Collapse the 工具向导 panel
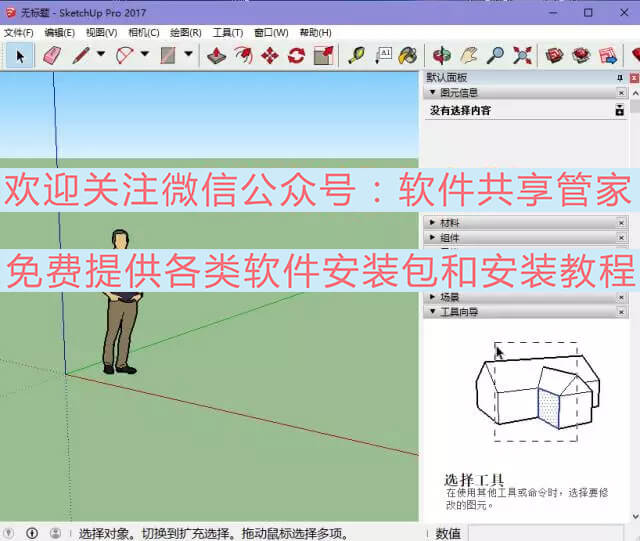 (433, 312)
